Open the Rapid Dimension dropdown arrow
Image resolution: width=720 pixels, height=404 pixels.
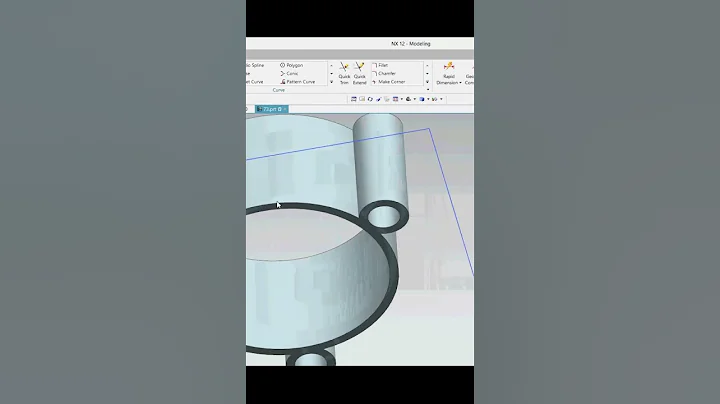click(x=460, y=83)
